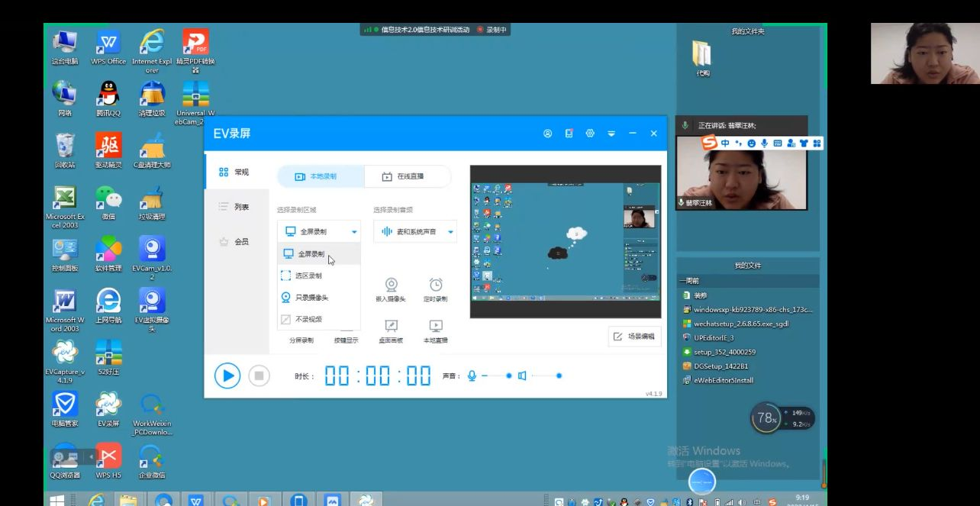Click the recording preview thumbnail
Viewport: 980px width, 506px height.
[565, 241]
